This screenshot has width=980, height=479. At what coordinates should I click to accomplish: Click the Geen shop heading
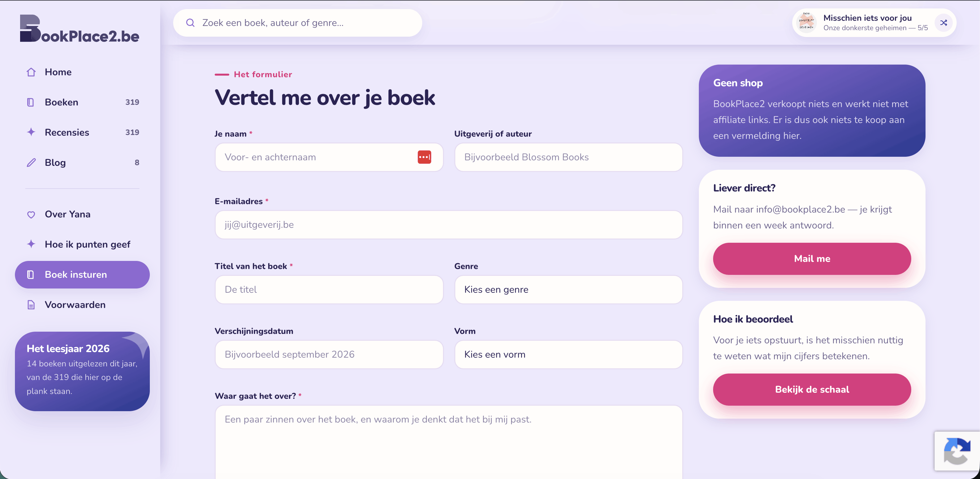click(738, 83)
